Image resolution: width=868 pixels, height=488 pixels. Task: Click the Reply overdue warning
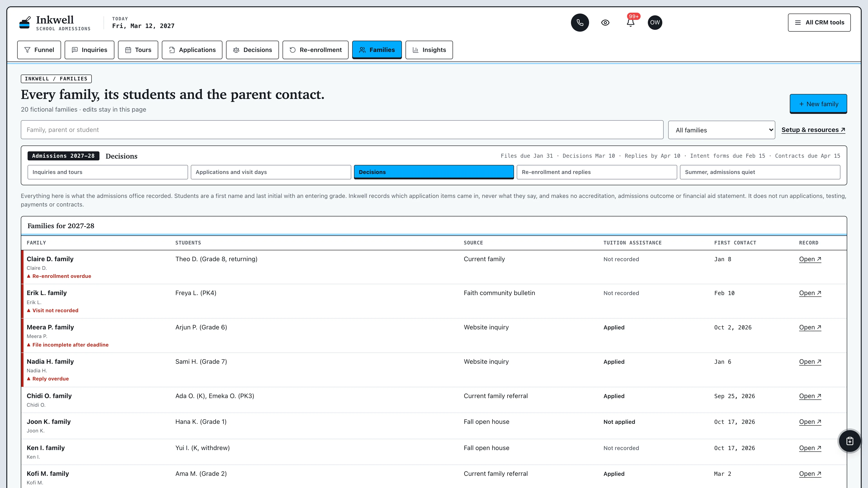(48, 379)
